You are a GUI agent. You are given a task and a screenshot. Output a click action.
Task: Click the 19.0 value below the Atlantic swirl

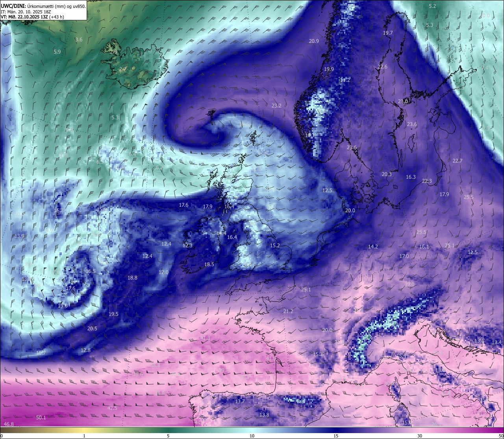click(x=63, y=306)
